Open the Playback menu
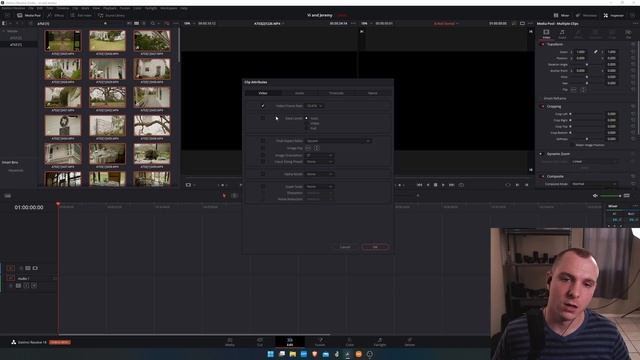The height and width of the screenshot is (360, 640). (109, 8)
